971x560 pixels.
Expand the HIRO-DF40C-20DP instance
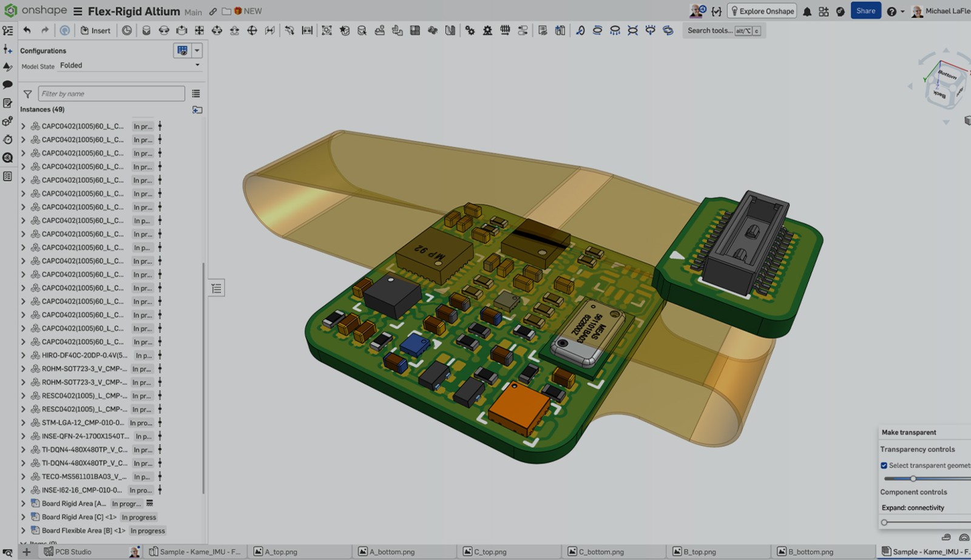coord(23,356)
